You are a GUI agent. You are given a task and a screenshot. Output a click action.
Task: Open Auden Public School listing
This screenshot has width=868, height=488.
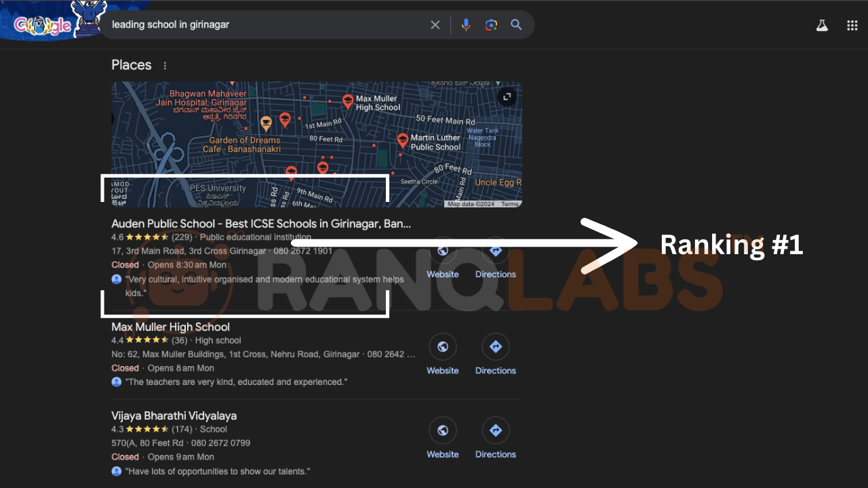click(x=261, y=224)
